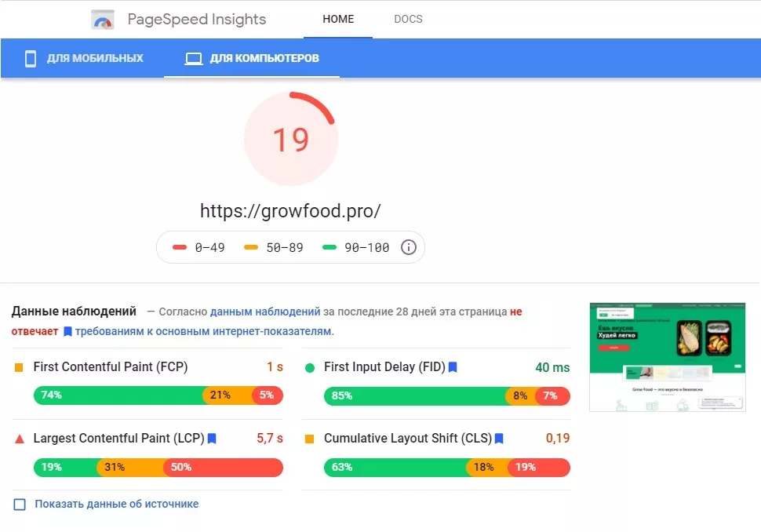Click the FCP 21% orange bar segment

(228, 395)
